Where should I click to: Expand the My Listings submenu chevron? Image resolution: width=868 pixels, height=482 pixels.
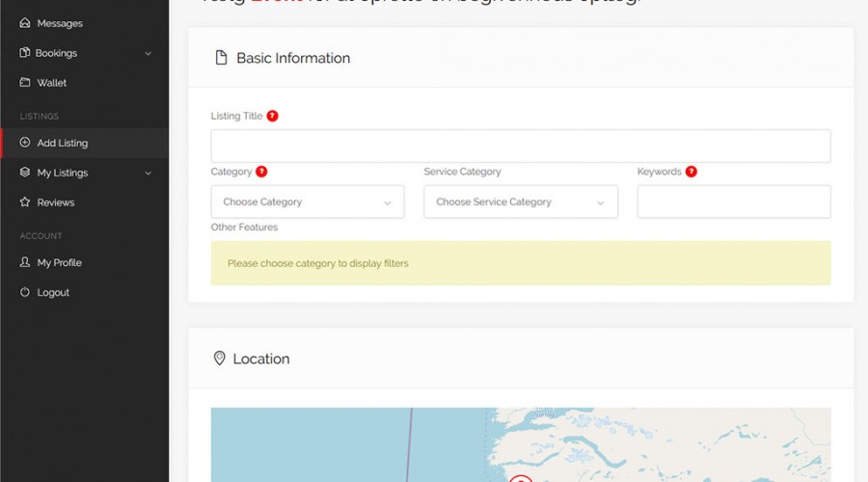[x=148, y=174]
